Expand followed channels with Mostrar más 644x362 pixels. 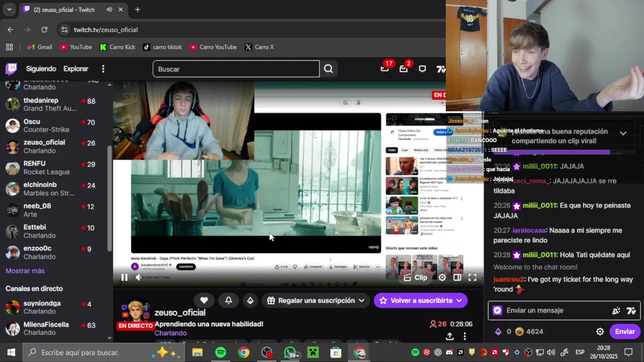[x=25, y=270]
